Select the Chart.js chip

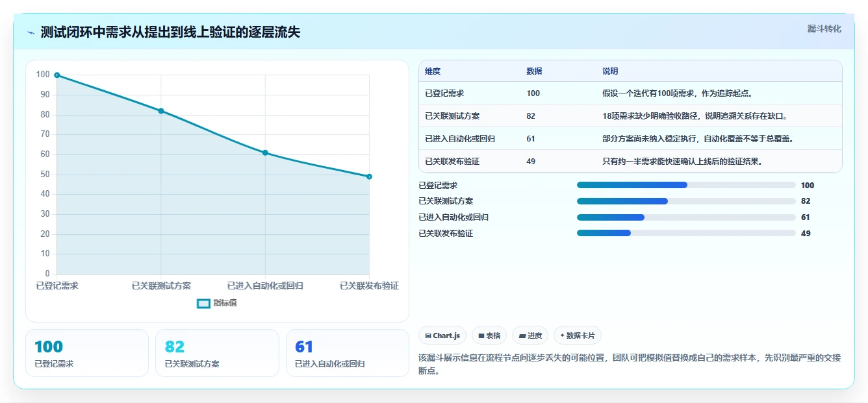coord(442,336)
